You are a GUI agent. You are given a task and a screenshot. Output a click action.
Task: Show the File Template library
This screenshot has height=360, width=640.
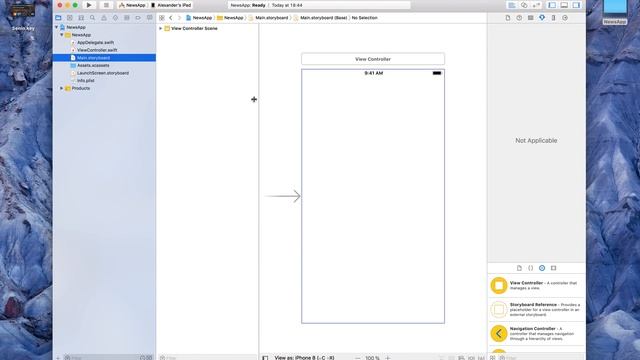pyautogui.click(x=519, y=268)
